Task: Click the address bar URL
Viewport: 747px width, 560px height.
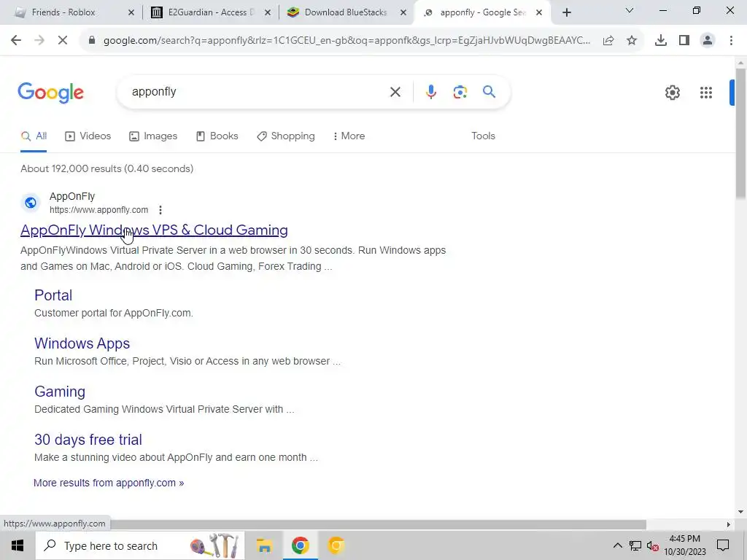Action: click(x=347, y=41)
